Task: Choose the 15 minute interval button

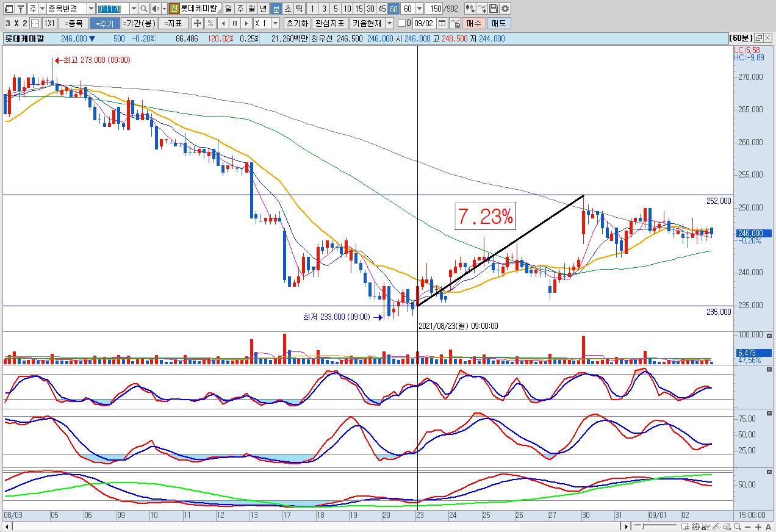Action: click(x=359, y=9)
